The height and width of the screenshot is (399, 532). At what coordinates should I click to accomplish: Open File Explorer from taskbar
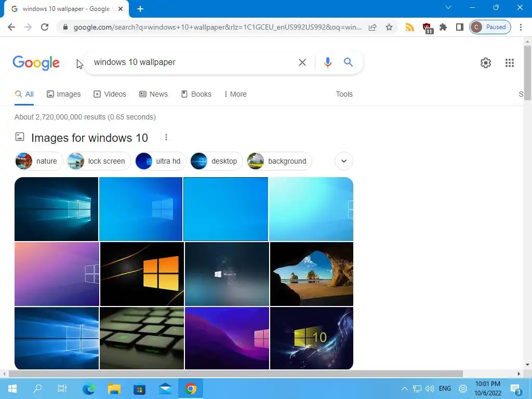point(114,389)
